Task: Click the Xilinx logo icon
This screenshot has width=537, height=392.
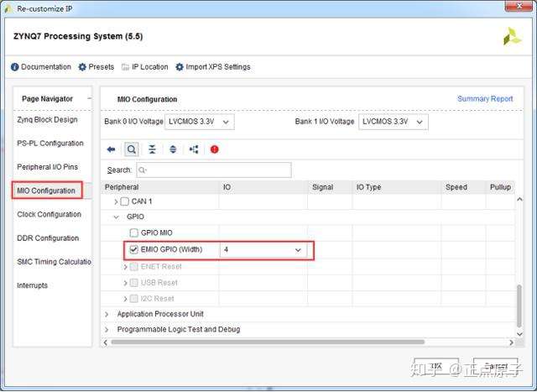Action: (512, 36)
